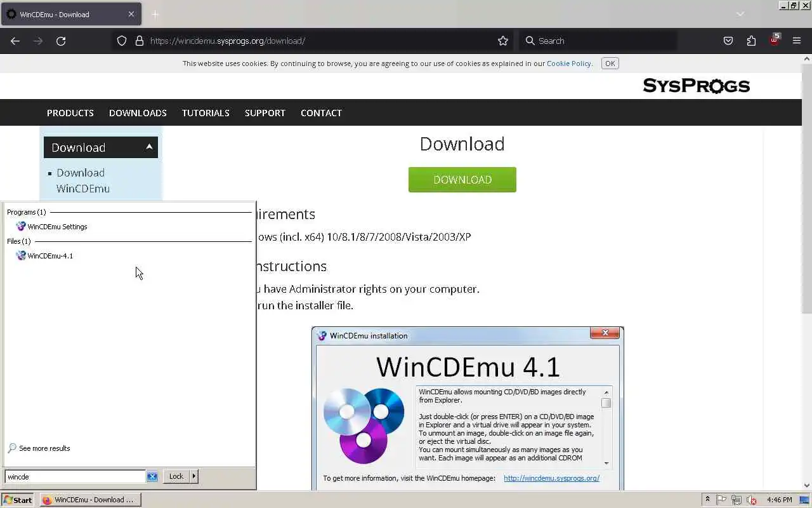Click the Programs (1) group header
812x508 pixels.
(27, 212)
